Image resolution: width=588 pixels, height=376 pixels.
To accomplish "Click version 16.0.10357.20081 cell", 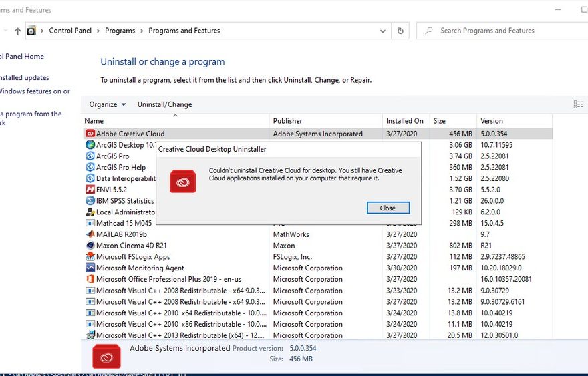I will 506,279.
